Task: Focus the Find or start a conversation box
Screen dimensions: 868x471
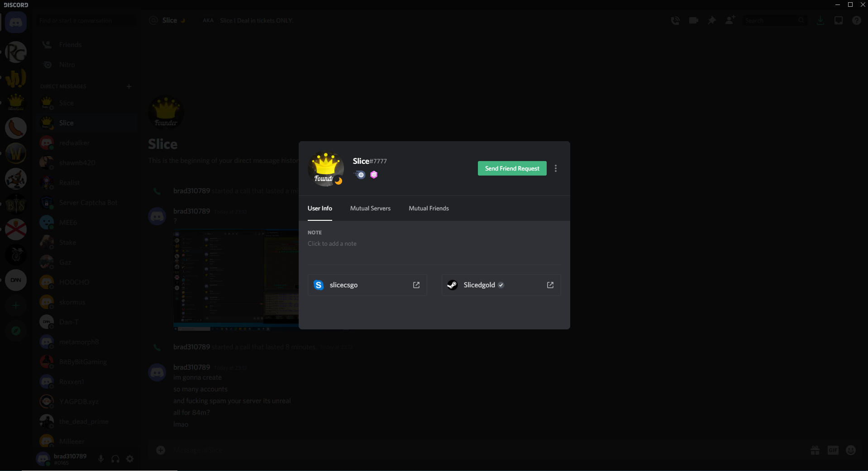Action: (x=86, y=21)
